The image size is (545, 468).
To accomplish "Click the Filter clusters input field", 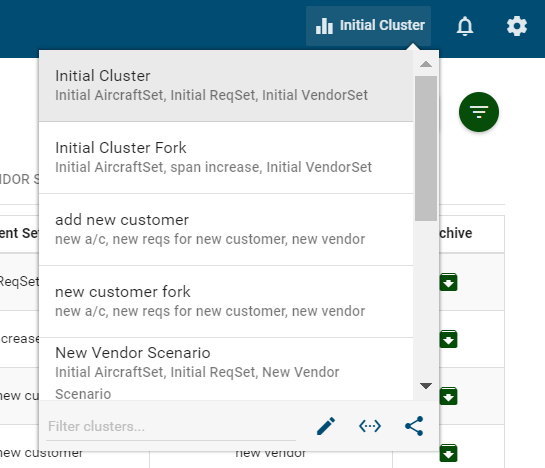I will pyautogui.click(x=171, y=427).
